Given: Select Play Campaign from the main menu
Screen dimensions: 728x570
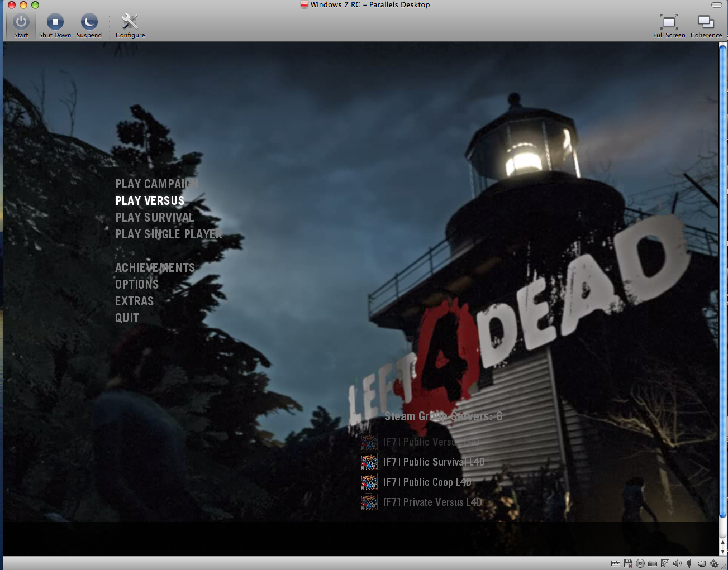Looking at the screenshot, I should pos(157,184).
